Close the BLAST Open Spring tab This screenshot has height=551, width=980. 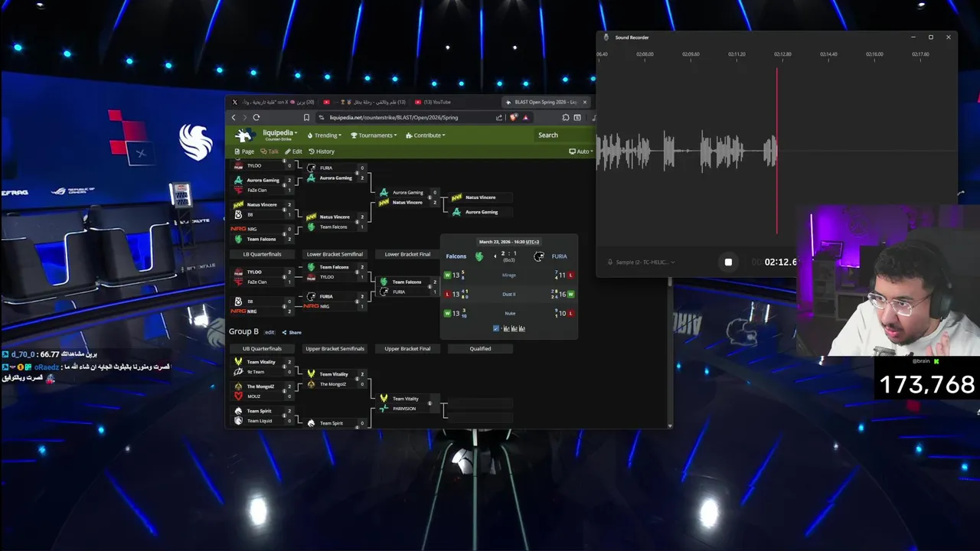click(x=585, y=102)
